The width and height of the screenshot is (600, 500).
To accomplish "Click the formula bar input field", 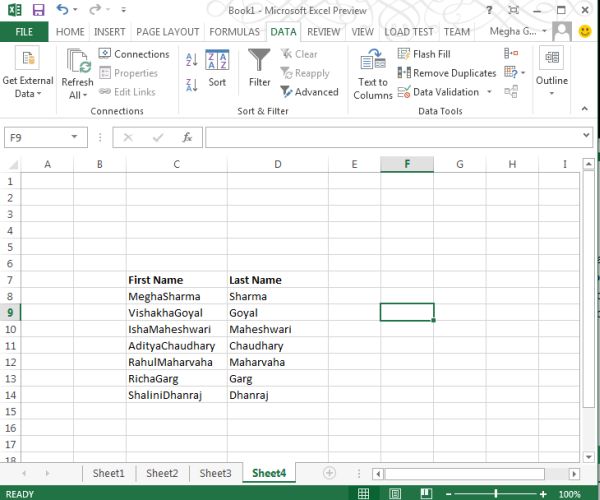I will click(x=393, y=137).
